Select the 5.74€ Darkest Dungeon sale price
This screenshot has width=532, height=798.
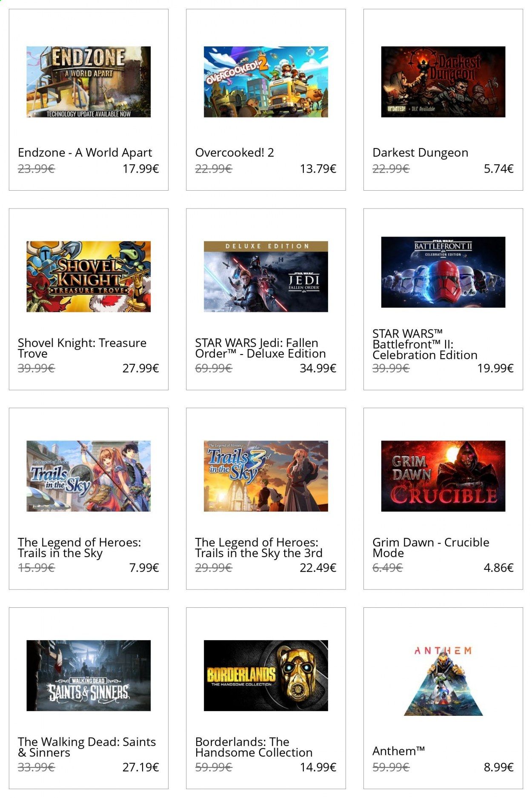pos(499,169)
